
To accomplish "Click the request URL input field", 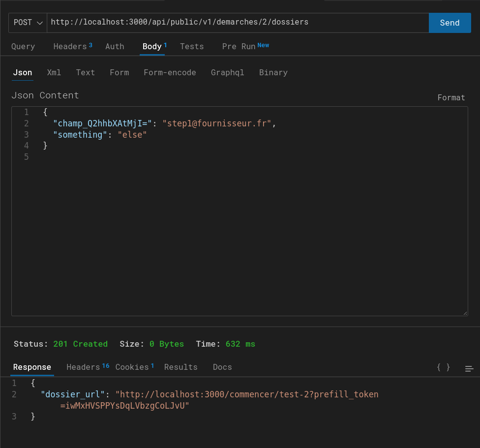I will (238, 23).
